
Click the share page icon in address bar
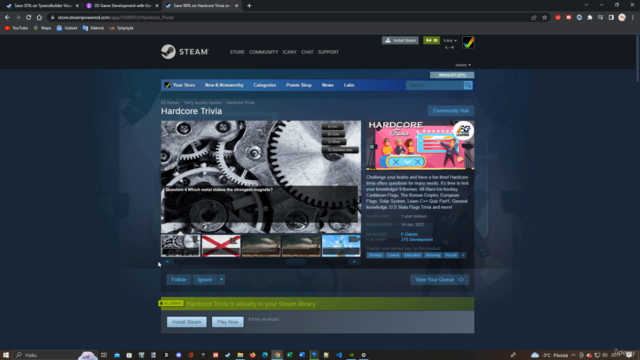click(x=533, y=18)
